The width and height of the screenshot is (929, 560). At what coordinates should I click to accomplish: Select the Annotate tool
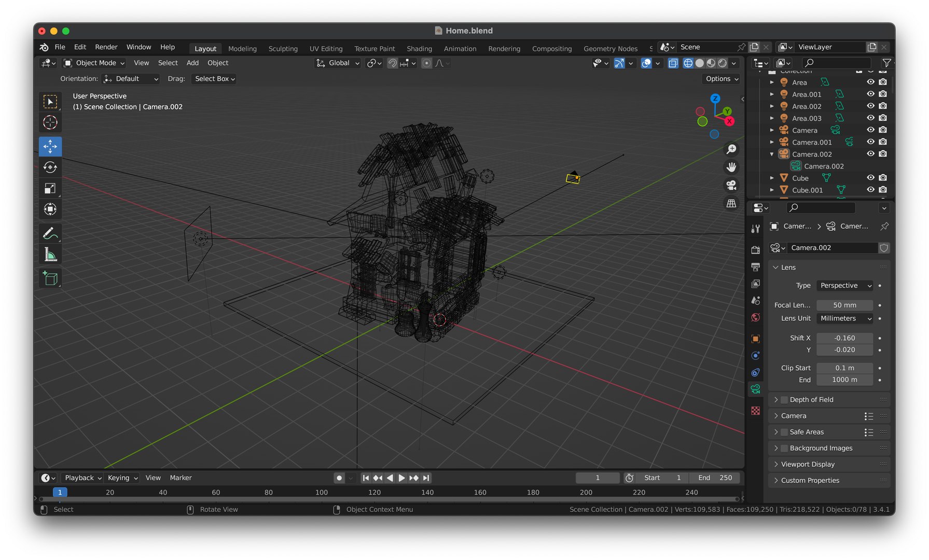click(50, 233)
